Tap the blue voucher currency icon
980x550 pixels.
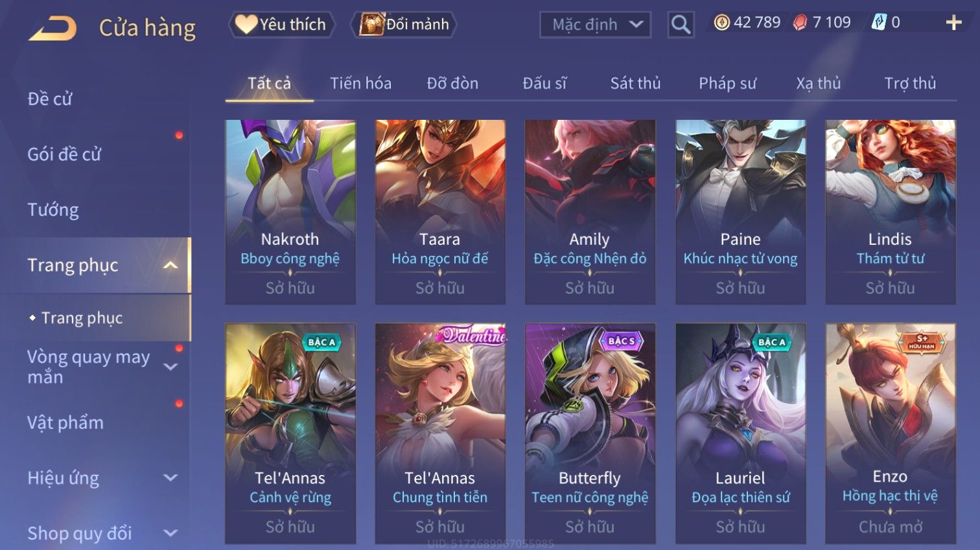point(878,23)
